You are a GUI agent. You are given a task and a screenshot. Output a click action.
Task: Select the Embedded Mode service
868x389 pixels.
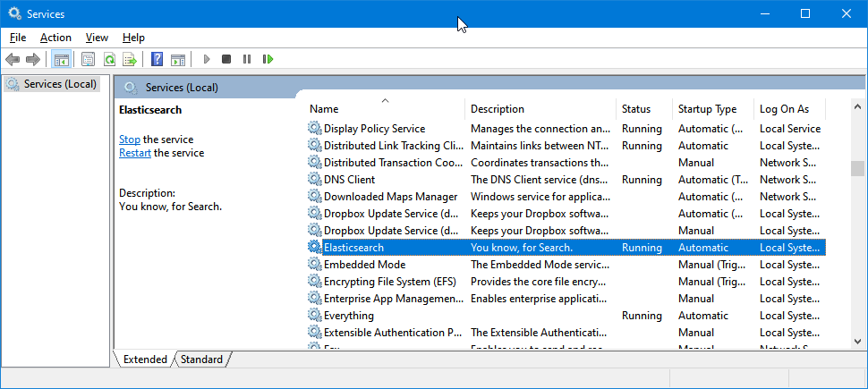point(365,265)
